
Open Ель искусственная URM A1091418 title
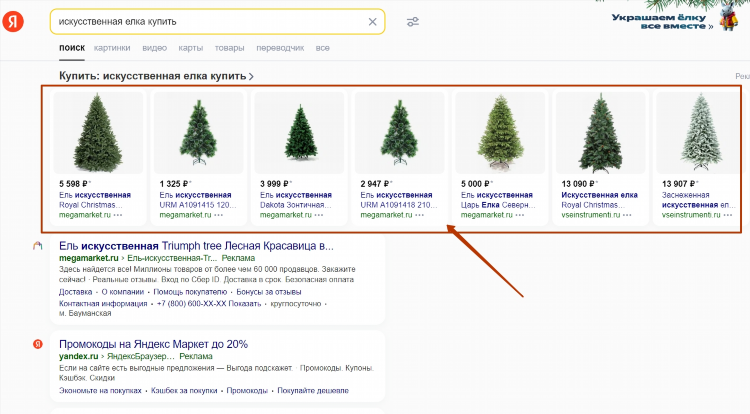398,200
